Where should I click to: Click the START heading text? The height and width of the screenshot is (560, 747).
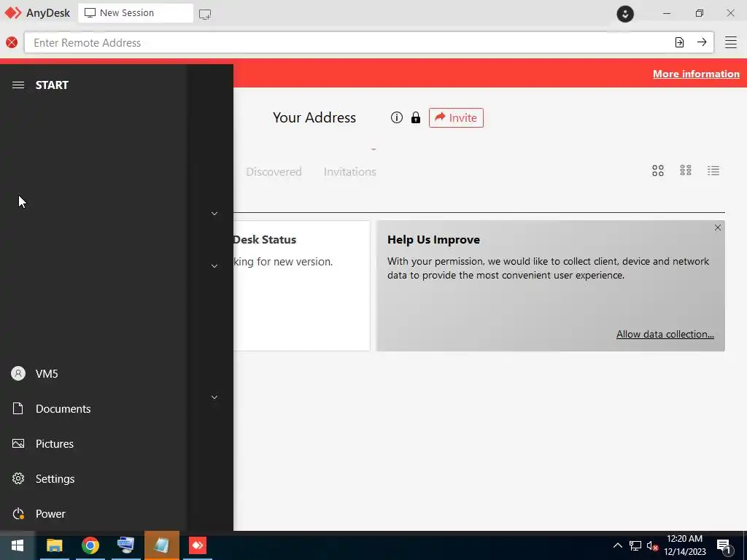[x=52, y=85]
